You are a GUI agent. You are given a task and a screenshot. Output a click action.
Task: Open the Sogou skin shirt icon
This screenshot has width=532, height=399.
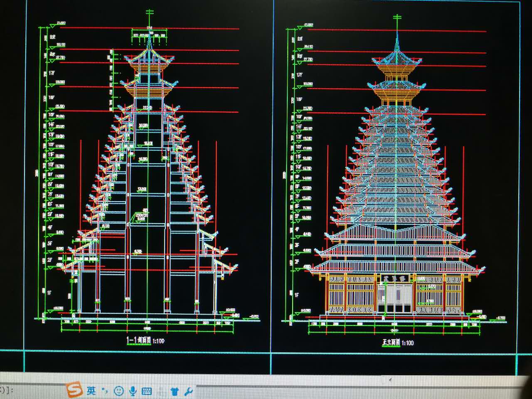click(x=175, y=392)
